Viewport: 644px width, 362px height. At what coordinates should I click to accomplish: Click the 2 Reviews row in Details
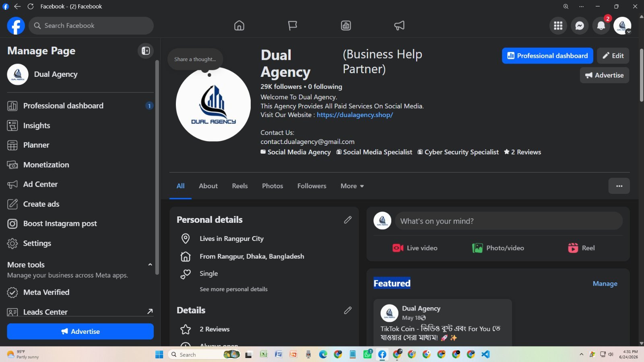[215, 329]
